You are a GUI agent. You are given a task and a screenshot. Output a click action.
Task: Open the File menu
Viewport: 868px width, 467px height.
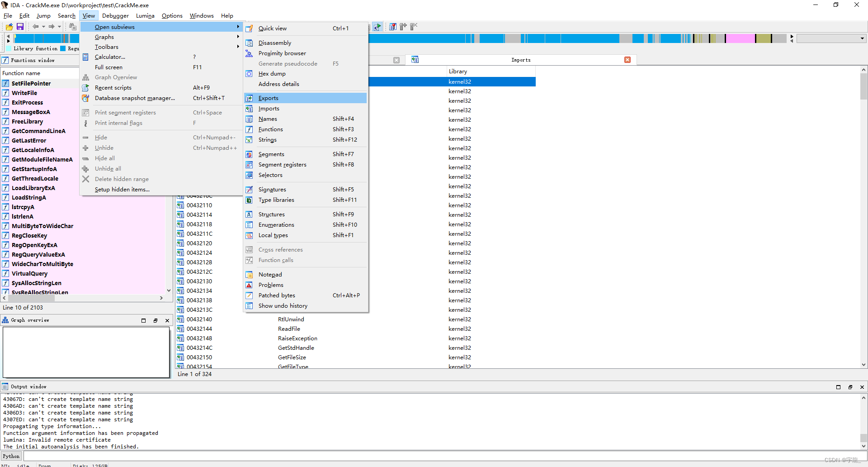click(x=8, y=16)
